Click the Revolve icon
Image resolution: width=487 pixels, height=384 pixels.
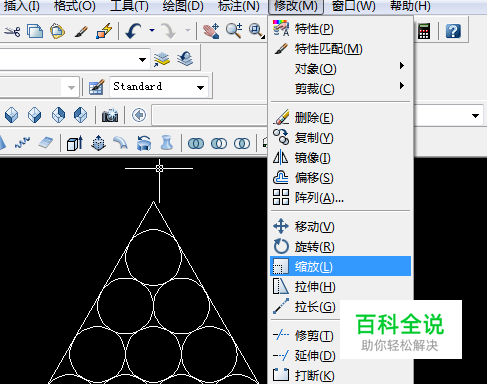[x=144, y=143]
